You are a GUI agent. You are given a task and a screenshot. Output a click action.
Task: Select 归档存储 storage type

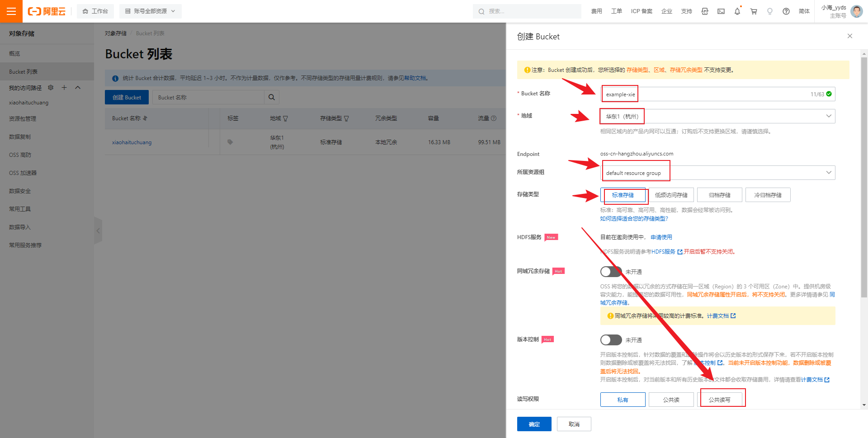point(720,195)
